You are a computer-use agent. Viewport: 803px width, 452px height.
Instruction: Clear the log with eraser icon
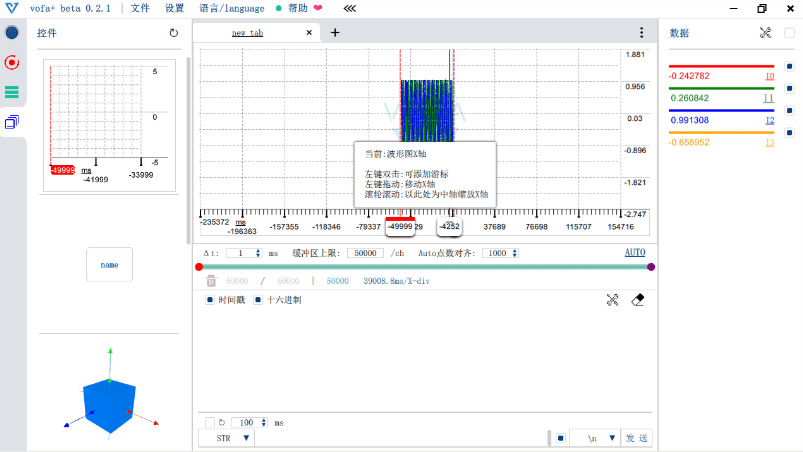(x=638, y=299)
